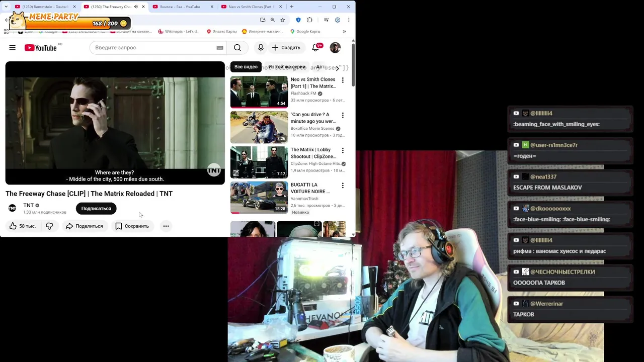Open the TNT channel avatar
The width and height of the screenshot is (644, 362).
pyautogui.click(x=13, y=208)
